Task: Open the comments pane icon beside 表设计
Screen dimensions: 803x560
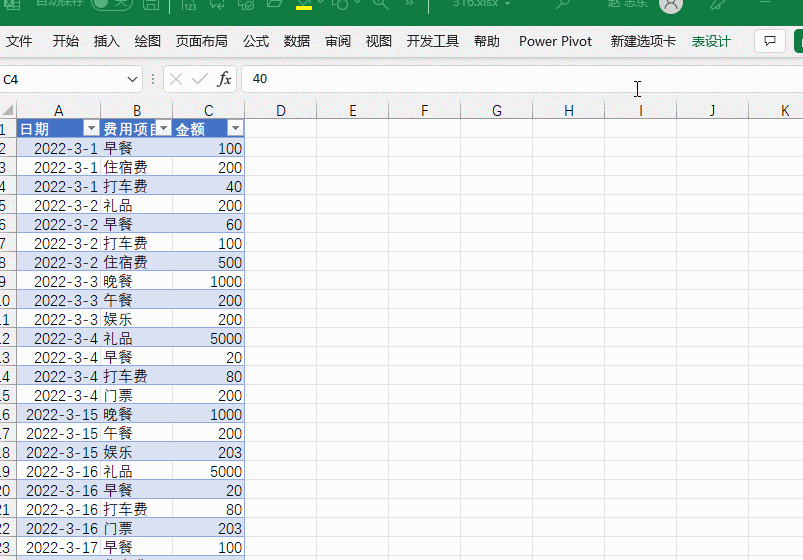Action: point(769,41)
